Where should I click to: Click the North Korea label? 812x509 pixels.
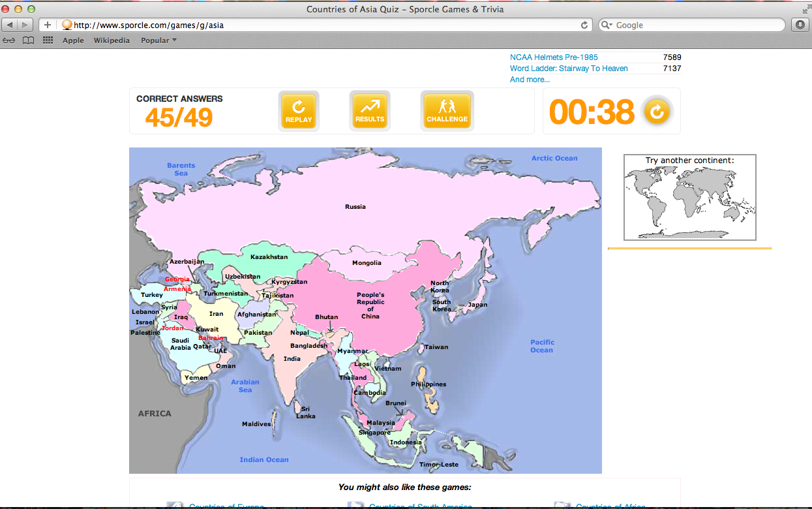(440, 286)
